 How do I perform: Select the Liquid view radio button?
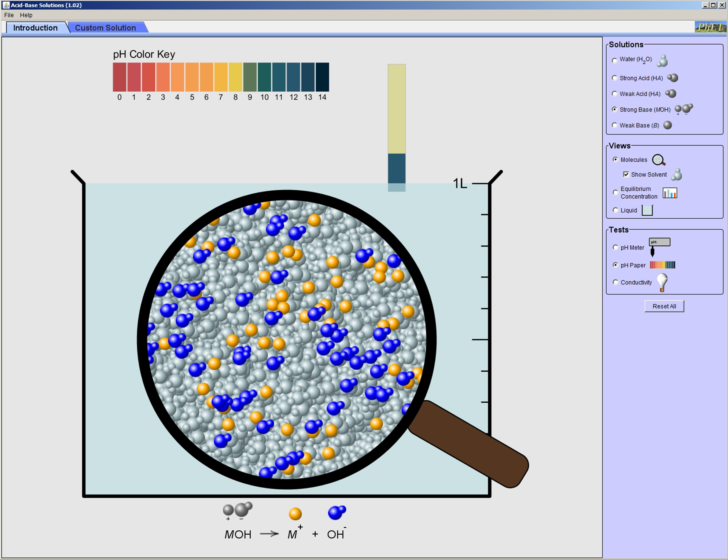[x=615, y=210]
